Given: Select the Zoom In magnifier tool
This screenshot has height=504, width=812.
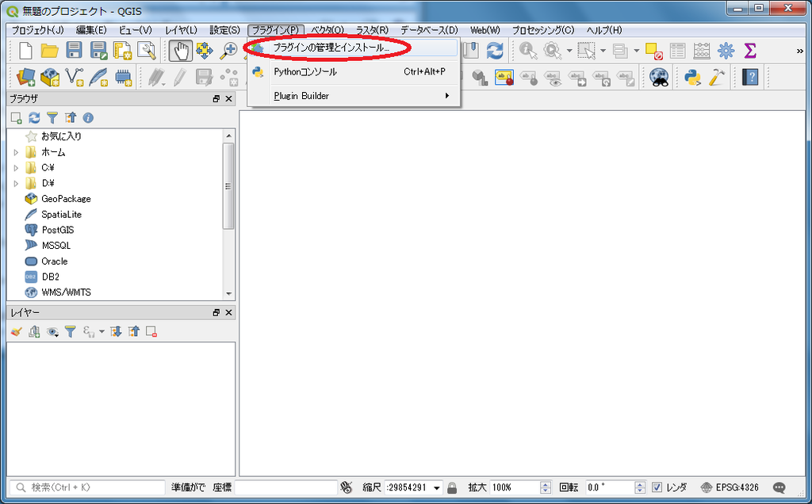Looking at the screenshot, I should tap(228, 51).
